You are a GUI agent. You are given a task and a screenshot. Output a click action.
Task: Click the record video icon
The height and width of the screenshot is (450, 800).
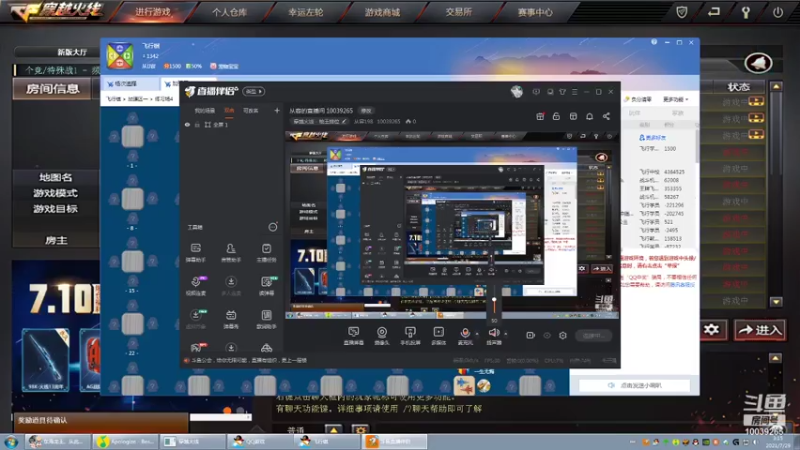531,335
